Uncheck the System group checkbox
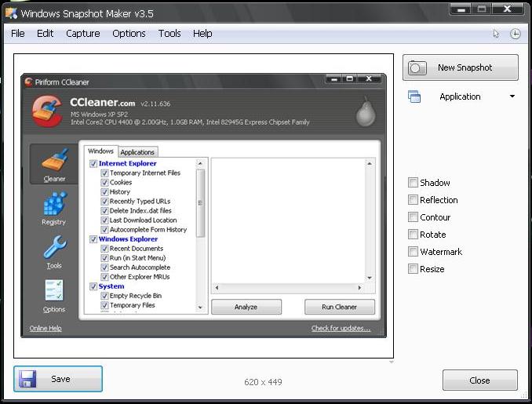The height and width of the screenshot is (404, 532). coord(93,286)
